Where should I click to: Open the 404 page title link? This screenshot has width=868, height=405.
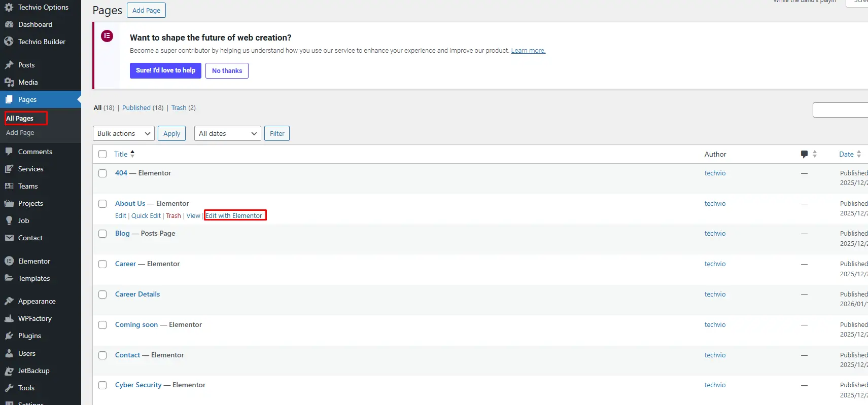click(x=121, y=173)
